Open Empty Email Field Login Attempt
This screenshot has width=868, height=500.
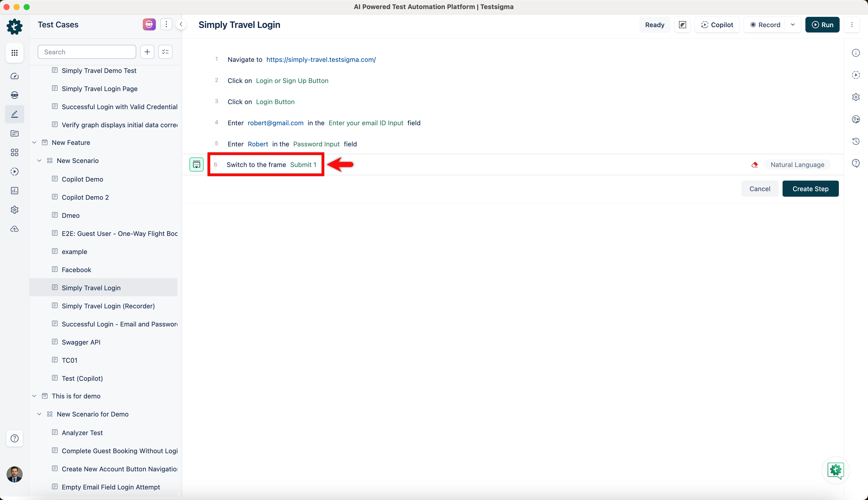click(111, 487)
